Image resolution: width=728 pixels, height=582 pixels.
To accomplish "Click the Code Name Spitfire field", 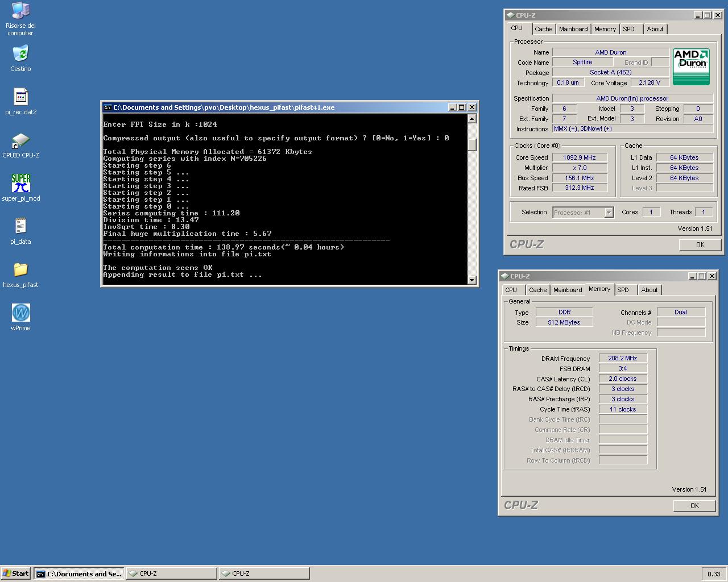I will [582, 62].
